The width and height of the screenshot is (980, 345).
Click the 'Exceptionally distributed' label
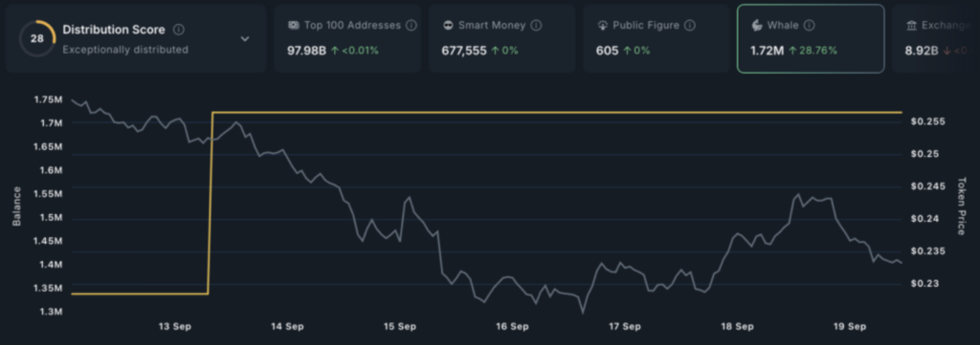click(x=125, y=50)
